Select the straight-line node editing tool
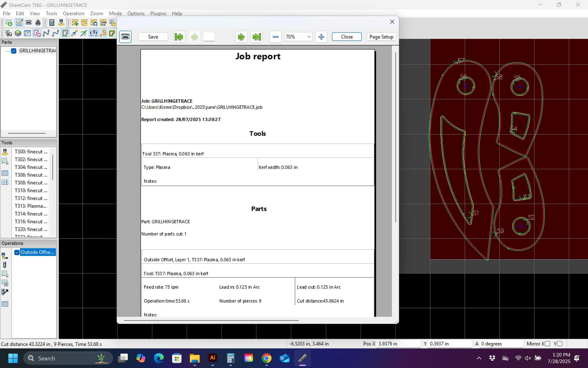Viewport: 588px width, 368px height. [x=46, y=33]
